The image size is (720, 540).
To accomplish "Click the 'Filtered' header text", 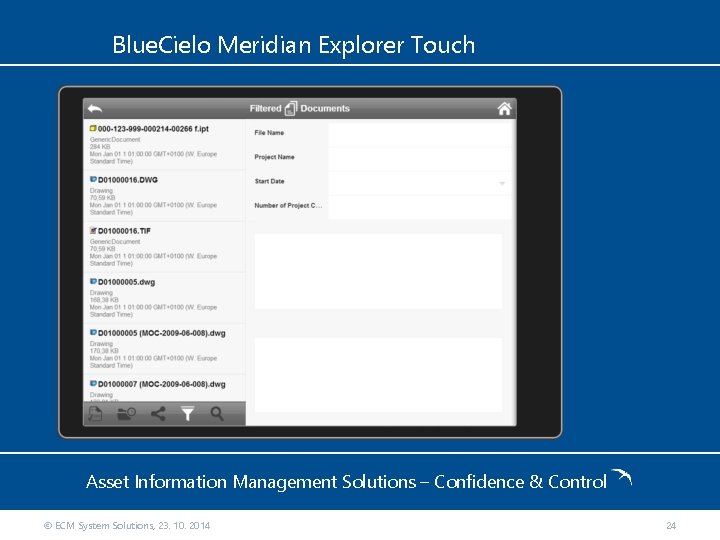I will pyautogui.click(x=265, y=108).
